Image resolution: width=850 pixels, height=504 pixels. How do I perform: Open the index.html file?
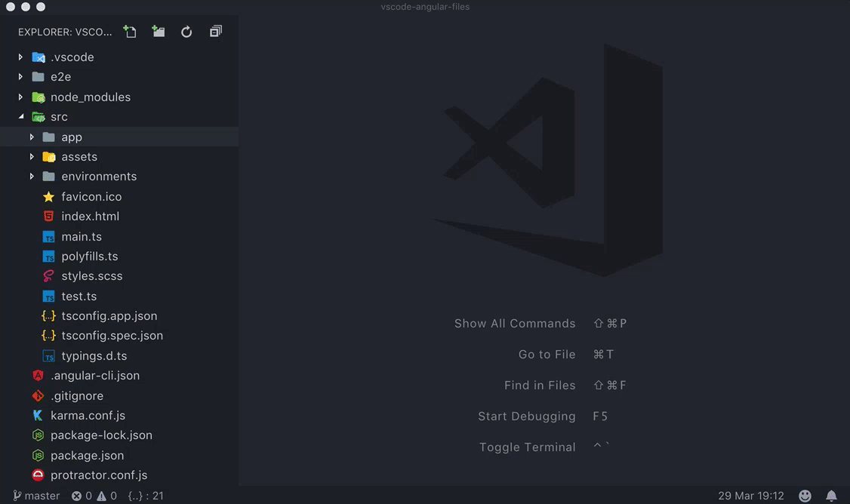tap(90, 217)
